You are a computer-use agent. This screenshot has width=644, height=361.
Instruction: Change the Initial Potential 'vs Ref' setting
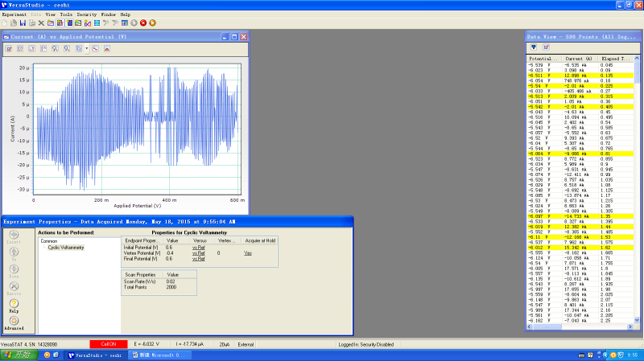click(200, 247)
